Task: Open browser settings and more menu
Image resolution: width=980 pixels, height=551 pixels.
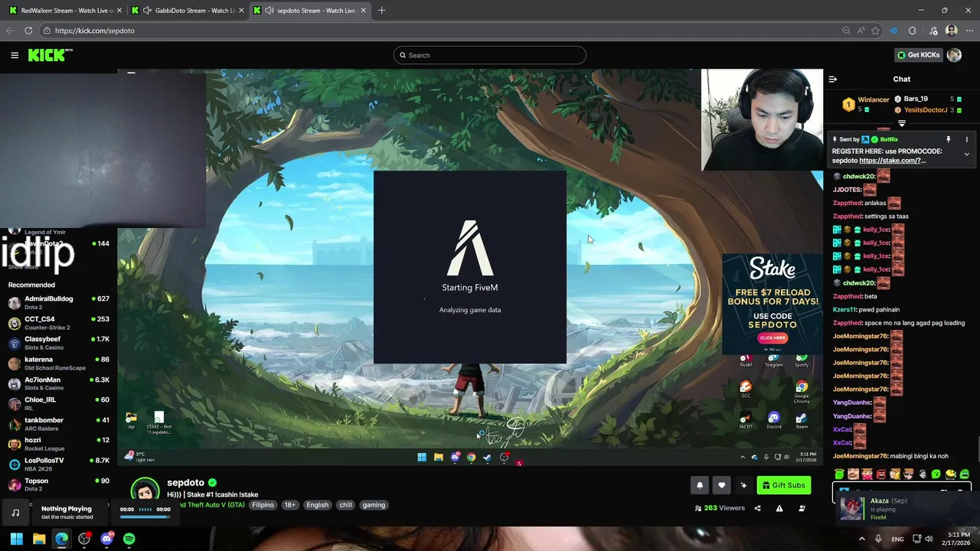Action: [969, 31]
